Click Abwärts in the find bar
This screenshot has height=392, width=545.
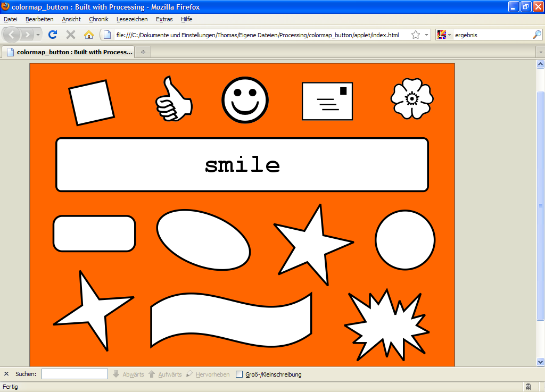click(128, 374)
